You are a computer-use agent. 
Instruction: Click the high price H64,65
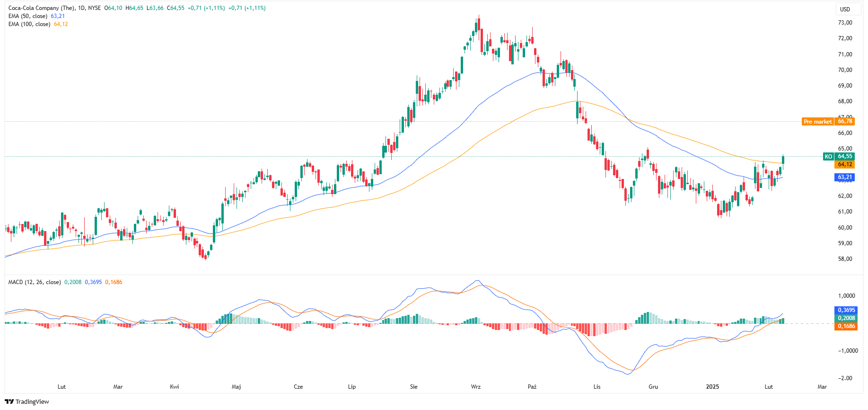(x=134, y=8)
